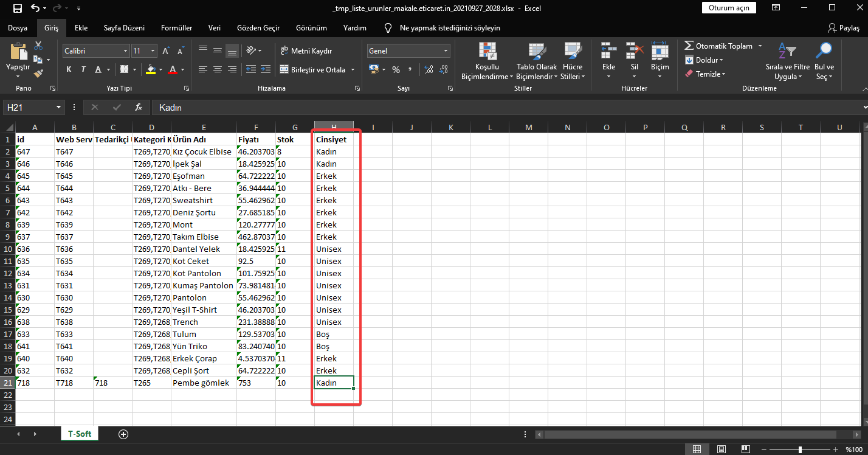868x455 pixels.
Task: Click the Paylaş share button
Action: [844, 28]
